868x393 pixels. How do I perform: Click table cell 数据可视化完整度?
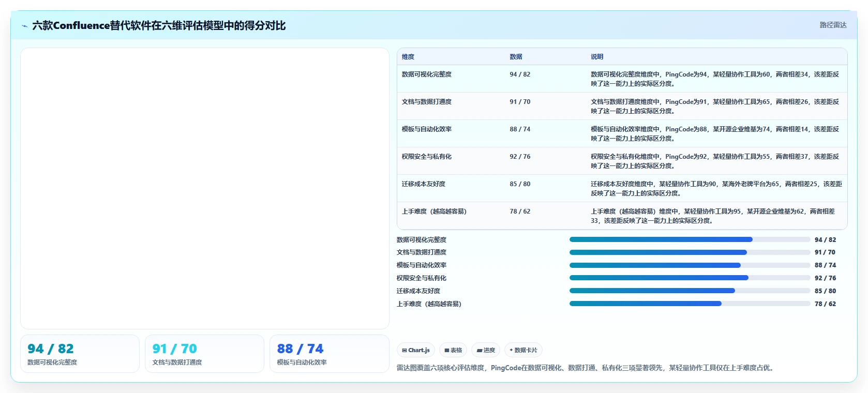(x=427, y=74)
